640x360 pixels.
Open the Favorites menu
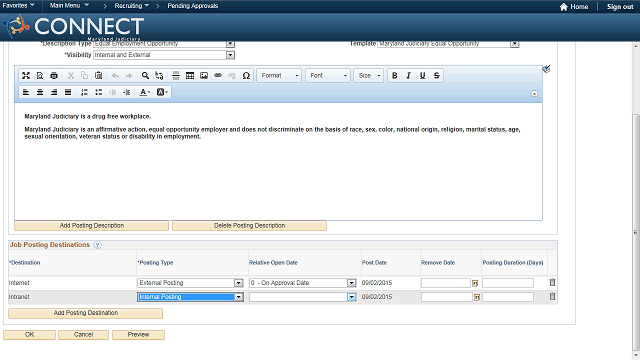pyautogui.click(x=18, y=6)
